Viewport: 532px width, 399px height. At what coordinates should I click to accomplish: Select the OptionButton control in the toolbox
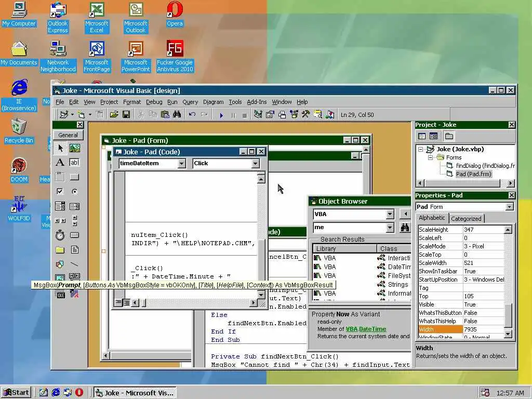pyautogui.click(x=75, y=191)
